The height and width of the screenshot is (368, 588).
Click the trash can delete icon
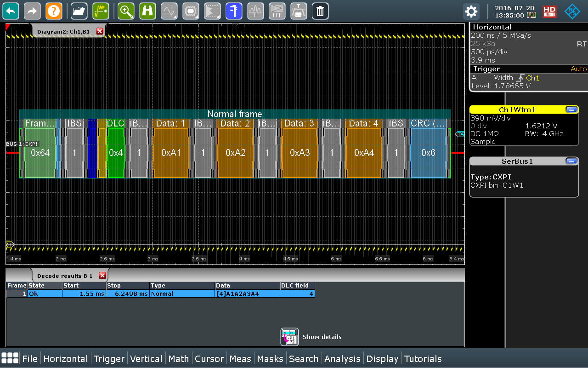320,11
